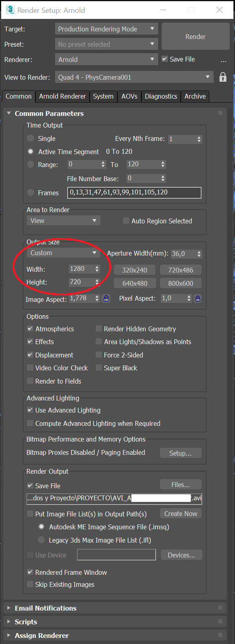Open the View to Render dropdown

tap(134, 77)
